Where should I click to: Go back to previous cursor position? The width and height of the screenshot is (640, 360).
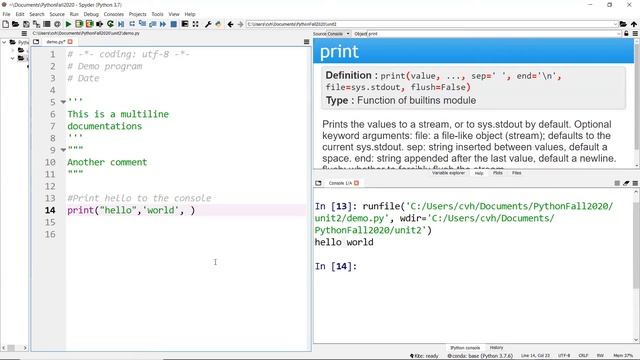[231, 24]
